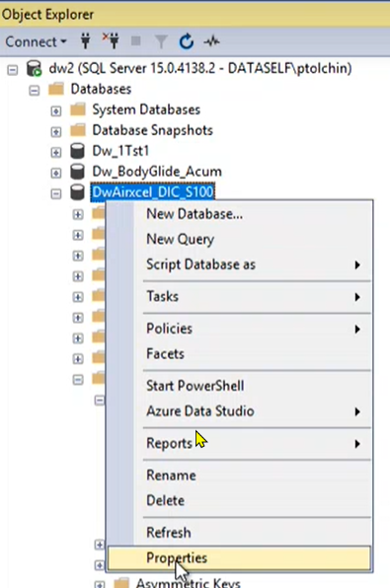The image size is (390, 588).
Task: Click the Refresh icon in Object Explorer toolbar
Action: coord(187,41)
